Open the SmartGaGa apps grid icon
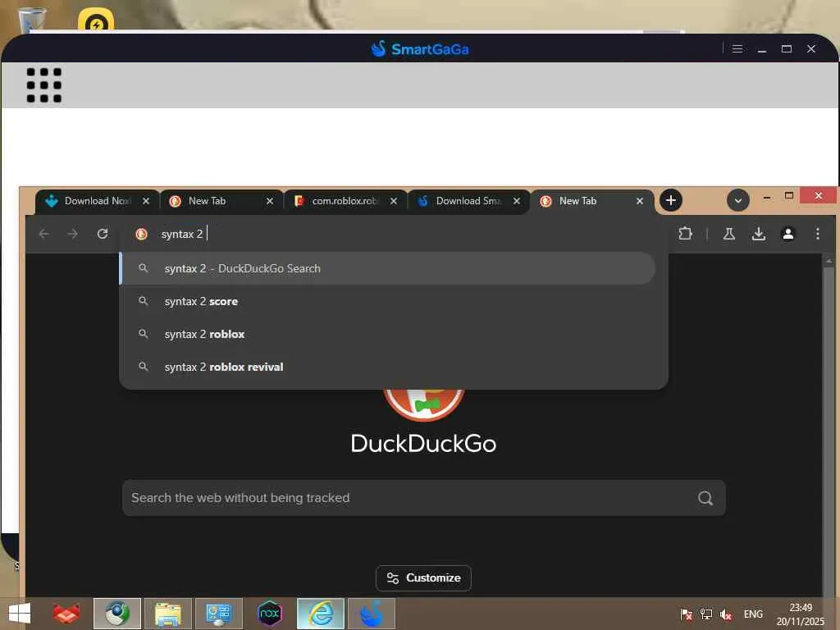The width and height of the screenshot is (840, 630). pyautogui.click(x=44, y=84)
